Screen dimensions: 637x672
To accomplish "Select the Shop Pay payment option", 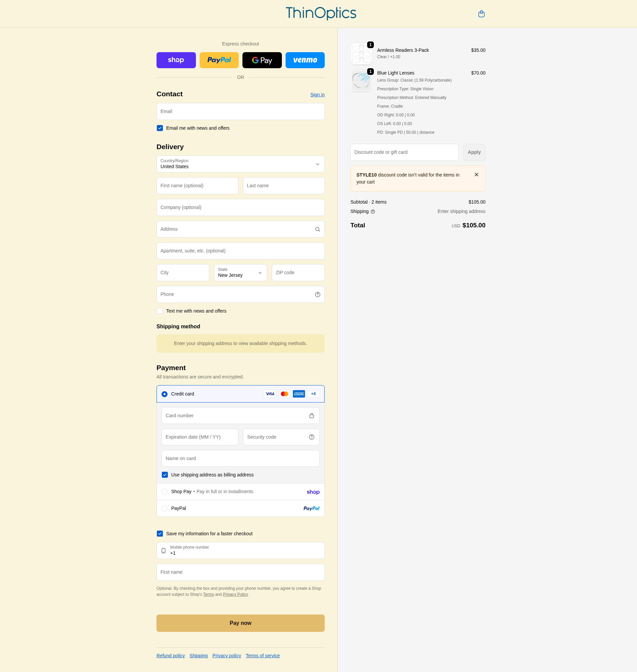I will (165, 492).
